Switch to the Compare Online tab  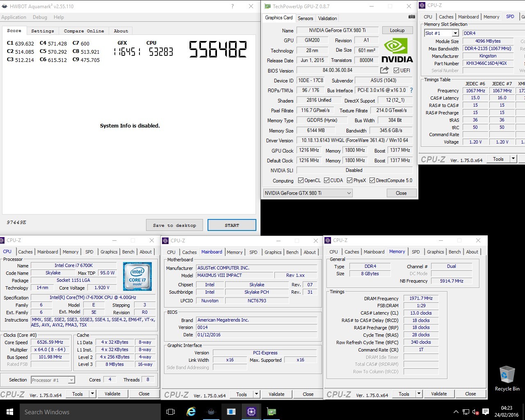click(84, 31)
